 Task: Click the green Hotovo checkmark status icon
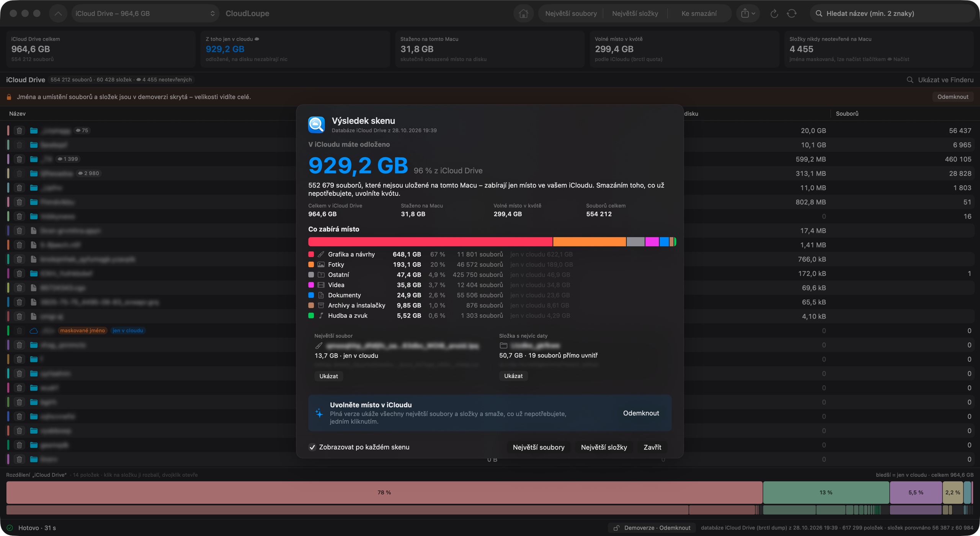pyautogui.click(x=10, y=528)
